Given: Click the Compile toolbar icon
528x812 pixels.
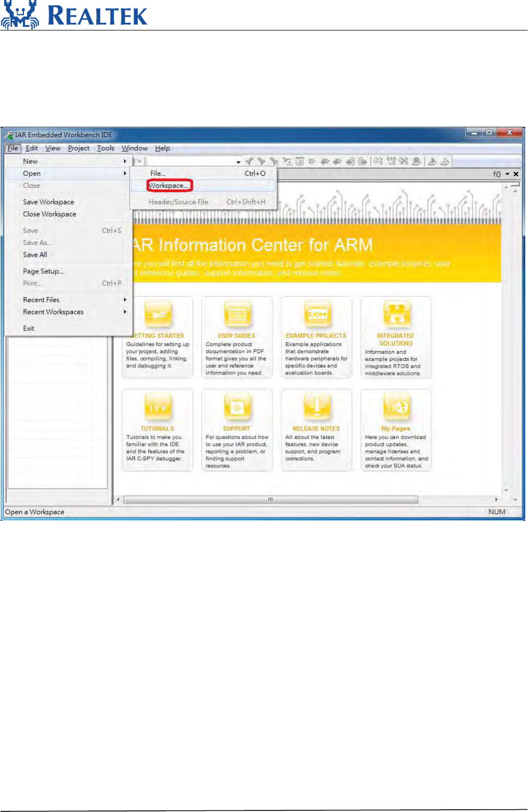Looking at the screenshot, I should click(377, 161).
